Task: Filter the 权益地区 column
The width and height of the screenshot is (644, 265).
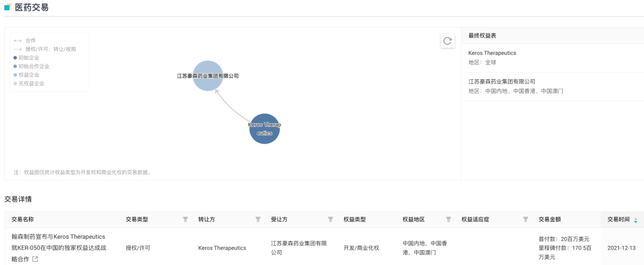Action: coord(448,220)
